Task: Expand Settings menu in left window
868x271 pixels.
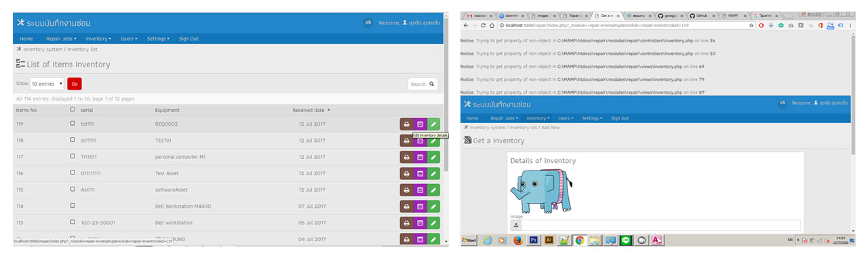Action: tap(158, 39)
